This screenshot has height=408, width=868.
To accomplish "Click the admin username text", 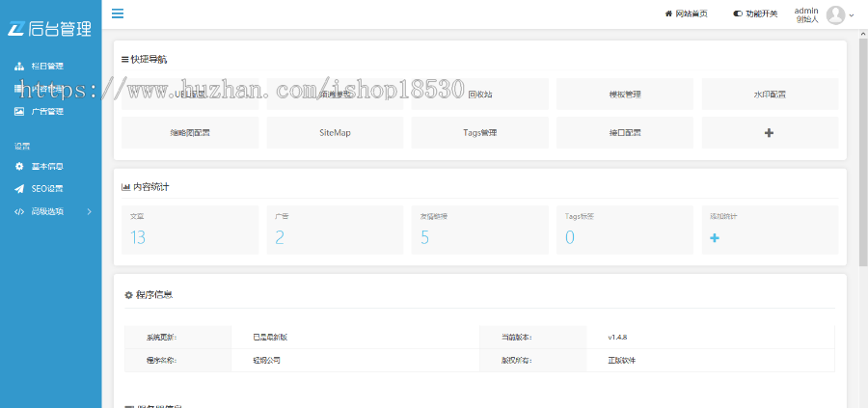I will coord(806,11).
